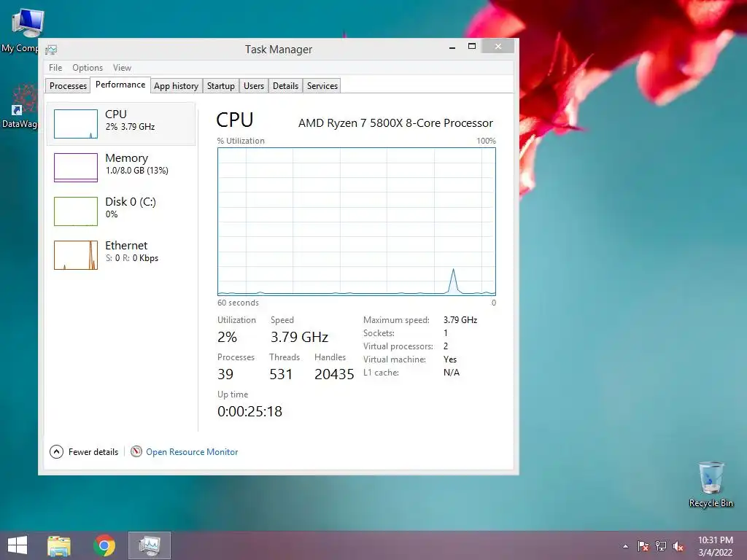The width and height of the screenshot is (747, 560).
Task: Click the Threads value 531
Action: 281,374
